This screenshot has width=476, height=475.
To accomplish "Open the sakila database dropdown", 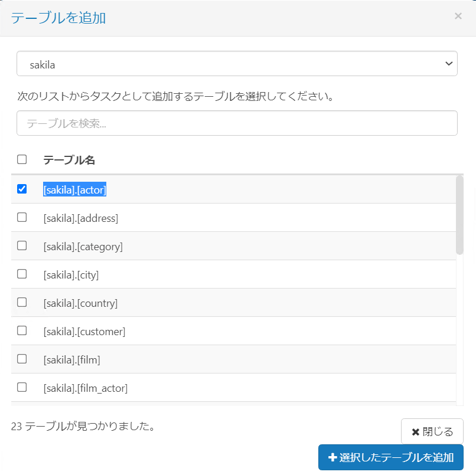I will (x=237, y=64).
